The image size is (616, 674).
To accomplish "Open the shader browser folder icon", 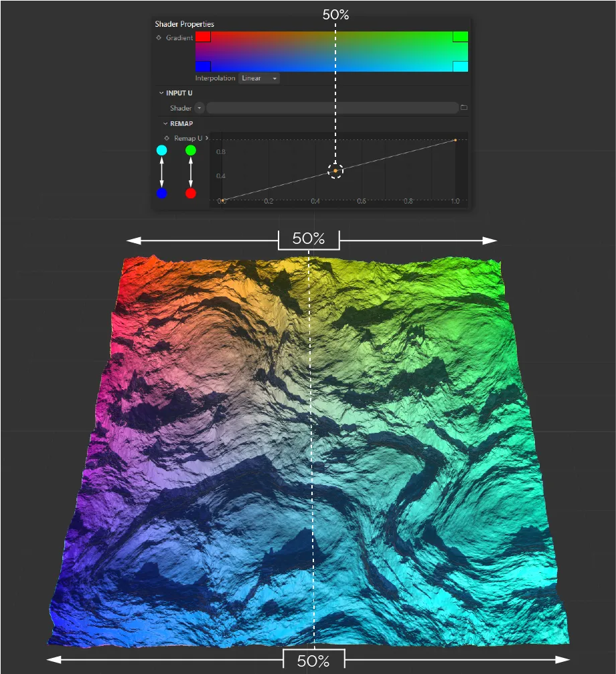I will (x=463, y=108).
